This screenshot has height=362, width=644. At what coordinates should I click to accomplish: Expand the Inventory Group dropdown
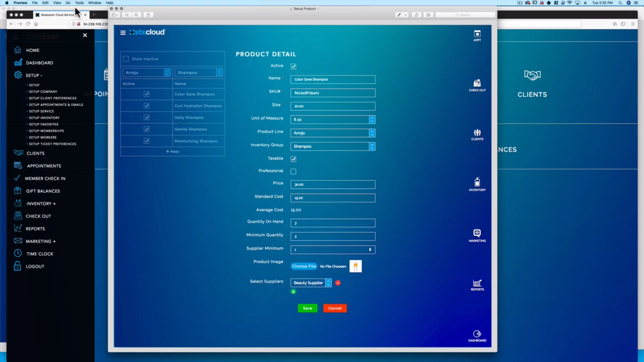[x=332, y=146]
